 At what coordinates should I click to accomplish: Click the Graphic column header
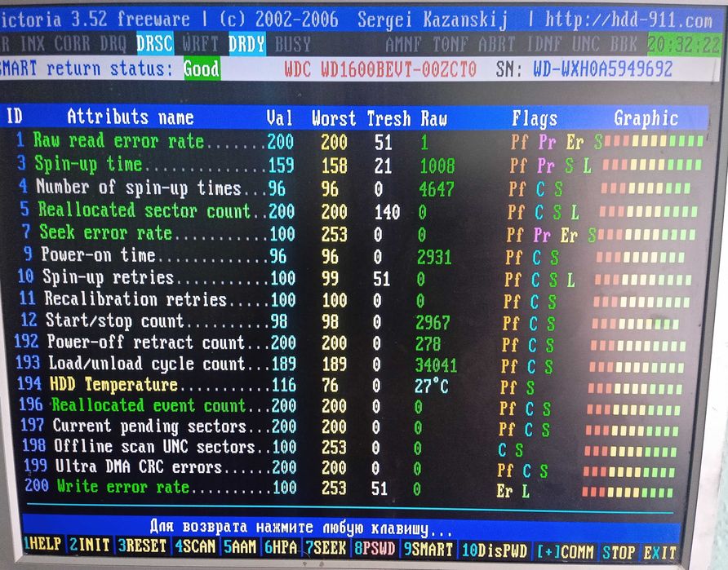tap(646, 118)
